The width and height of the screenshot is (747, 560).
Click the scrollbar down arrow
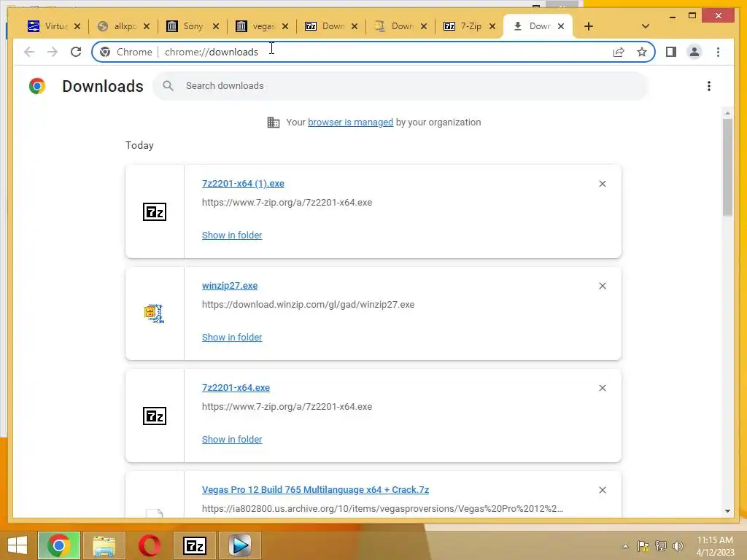click(x=727, y=511)
